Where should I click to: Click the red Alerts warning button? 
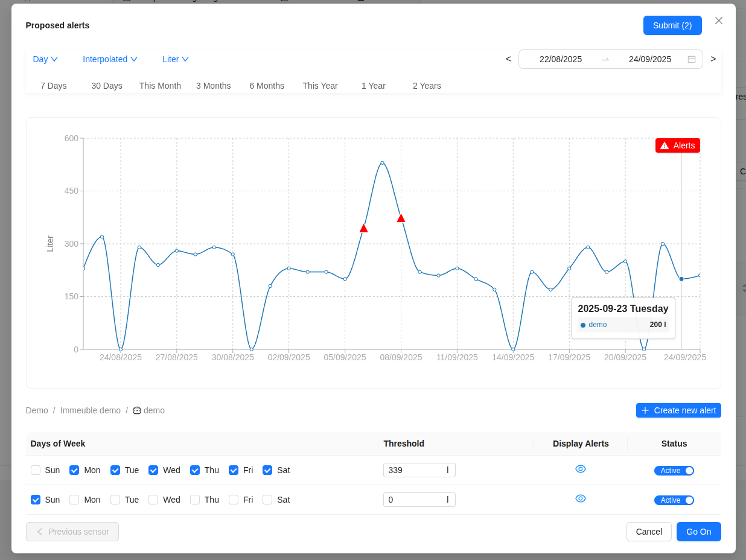677,145
